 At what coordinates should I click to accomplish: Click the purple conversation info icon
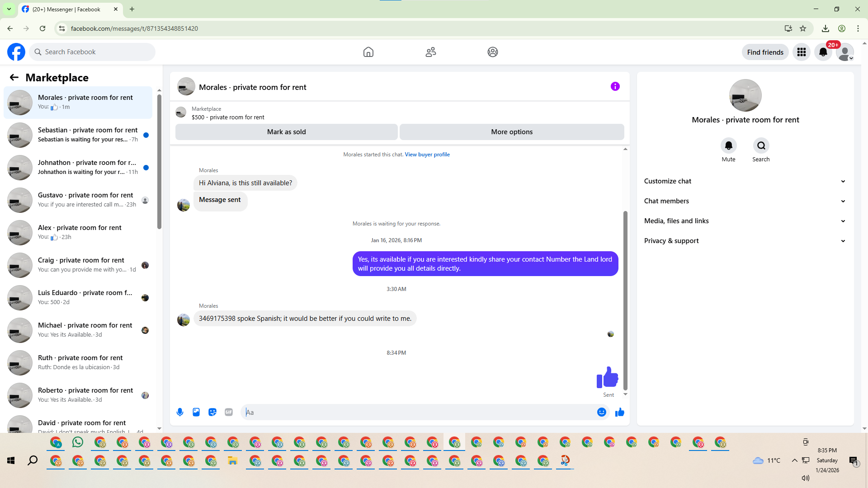[615, 86]
